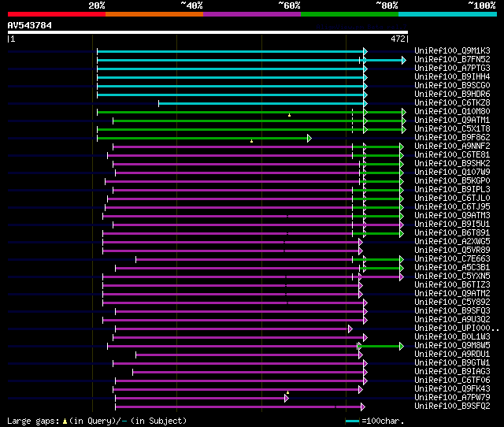This screenshot has height=427, width=504.
Task: Open the UniRef100_A9RDU1 hit
Action: point(452,355)
